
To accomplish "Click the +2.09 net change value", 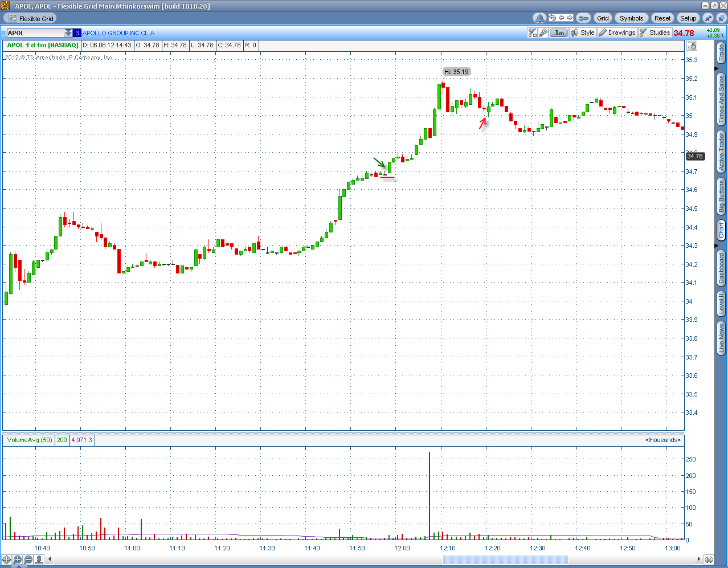I will click(713, 30).
